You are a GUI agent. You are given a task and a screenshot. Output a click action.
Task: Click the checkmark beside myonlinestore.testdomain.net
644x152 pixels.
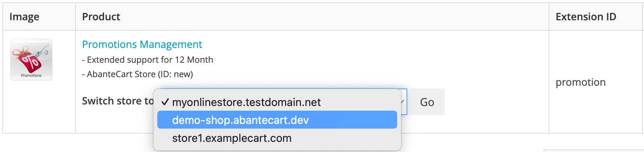(165, 102)
